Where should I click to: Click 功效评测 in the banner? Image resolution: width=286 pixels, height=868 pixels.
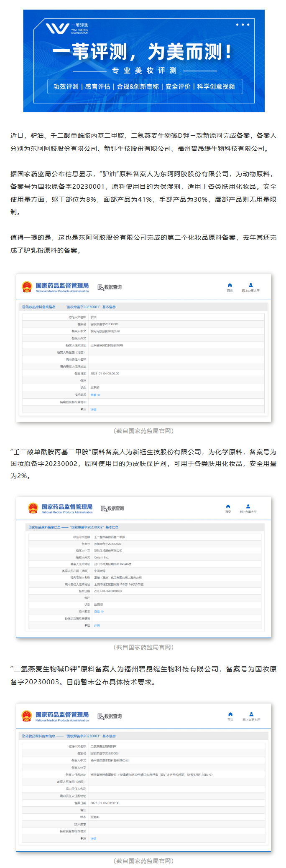point(66,86)
